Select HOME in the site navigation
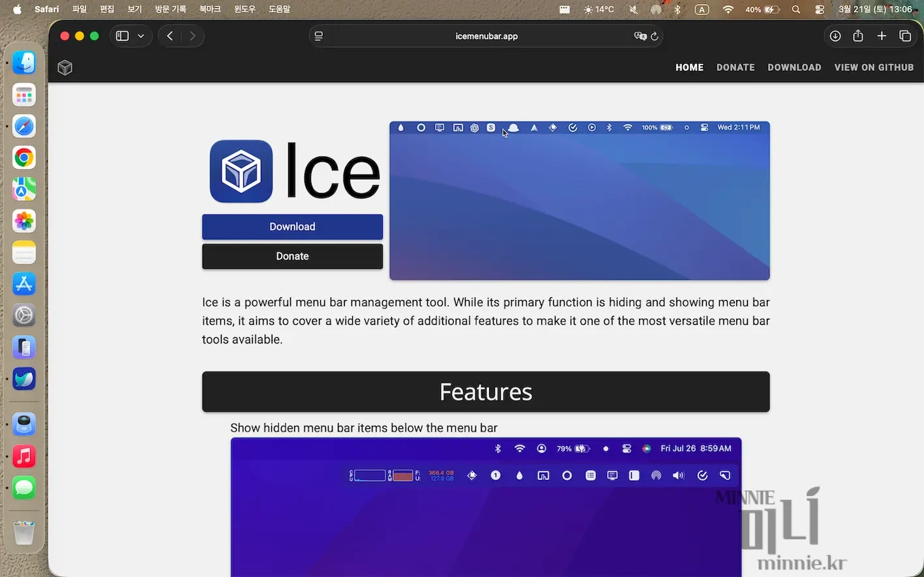This screenshot has width=924, height=577. click(x=689, y=67)
